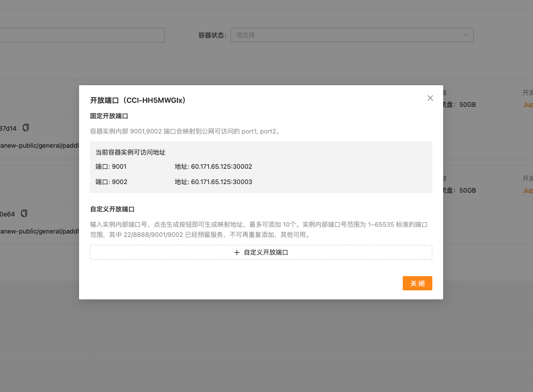Click the 端口: 9002 entry

click(111, 182)
